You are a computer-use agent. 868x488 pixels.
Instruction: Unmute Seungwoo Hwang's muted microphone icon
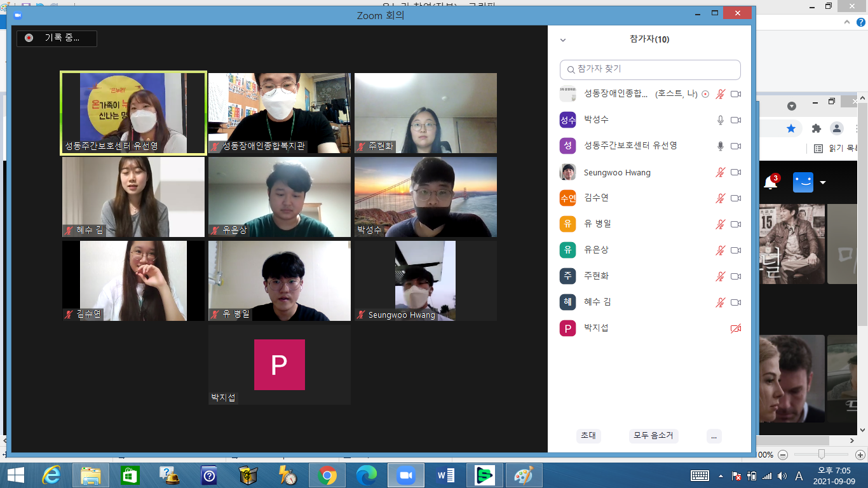(721, 172)
